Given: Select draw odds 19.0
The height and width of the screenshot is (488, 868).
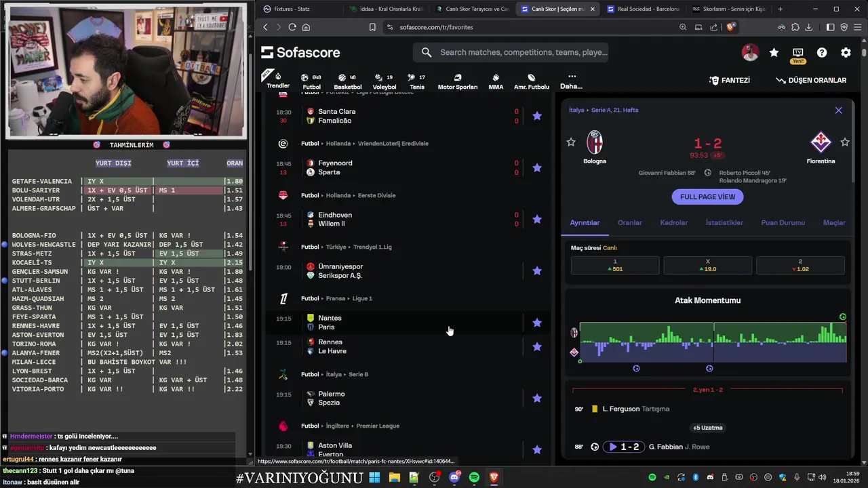Looking at the screenshot, I should [x=708, y=265].
